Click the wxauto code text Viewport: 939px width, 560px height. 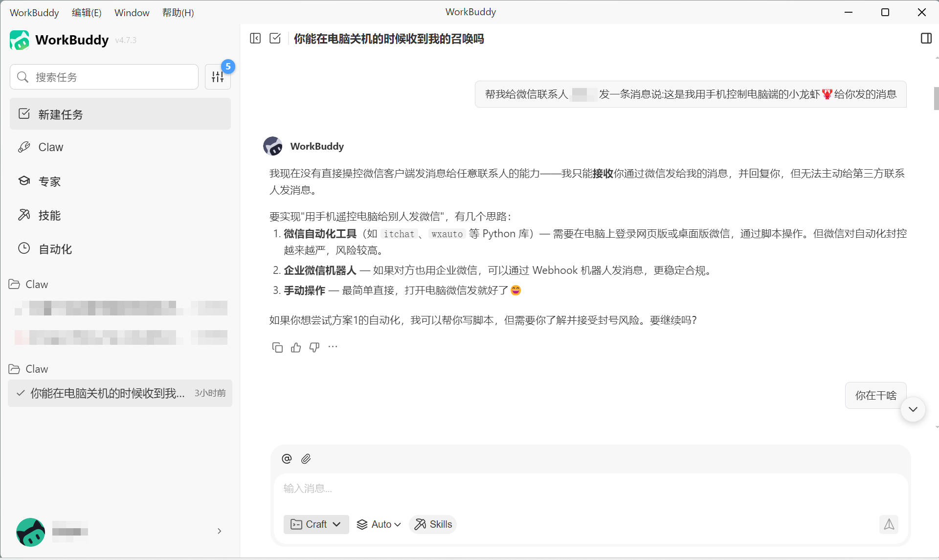(447, 234)
